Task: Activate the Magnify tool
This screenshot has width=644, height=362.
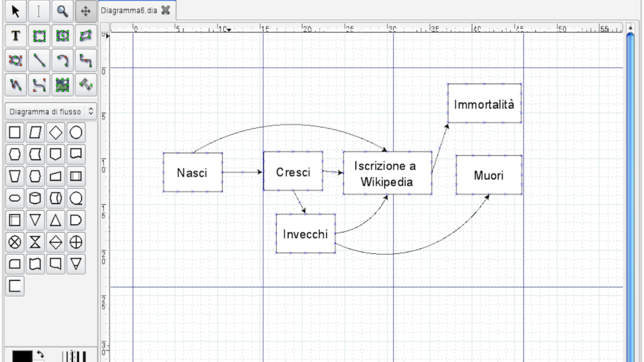Action: [x=62, y=11]
